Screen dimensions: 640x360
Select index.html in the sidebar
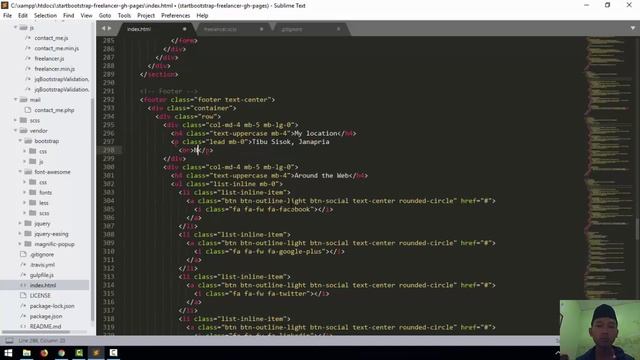(42, 285)
